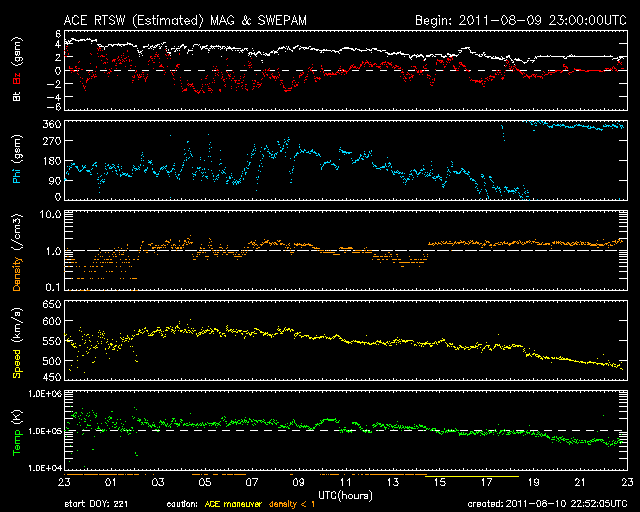
Task: Click the '0.1' tick on the Density axis
Action: click(x=53, y=287)
